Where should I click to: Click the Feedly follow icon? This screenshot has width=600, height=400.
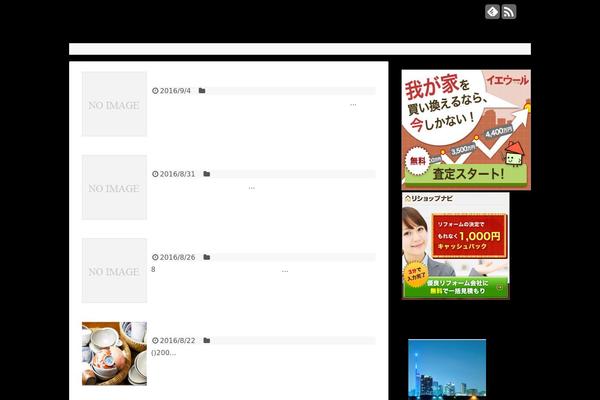click(x=492, y=11)
